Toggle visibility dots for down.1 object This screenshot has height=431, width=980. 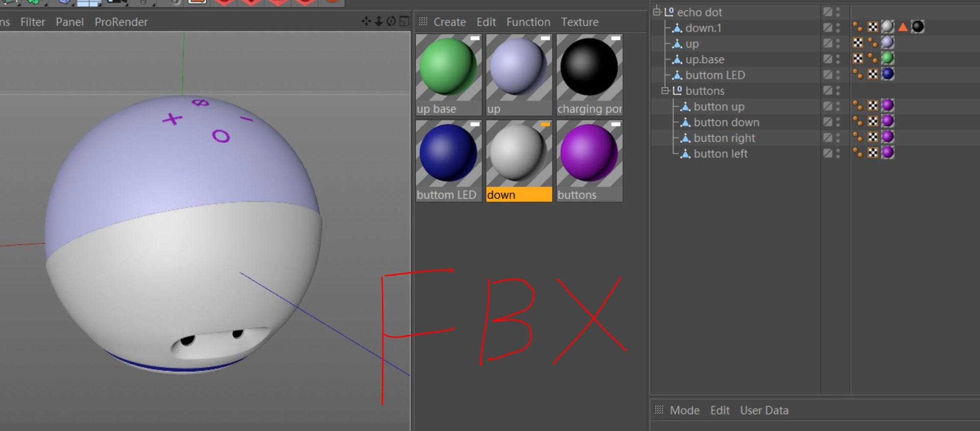pyautogui.click(x=838, y=28)
